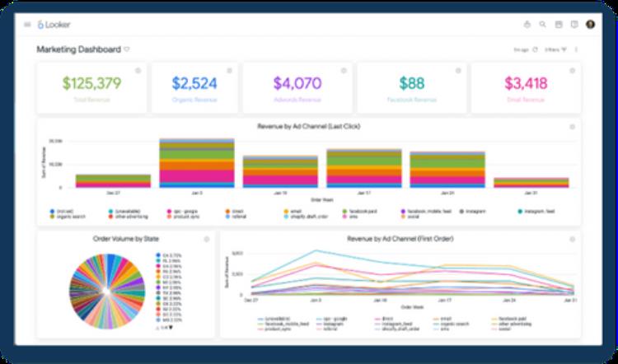The width and height of the screenshot is (618, 364).
Task: Click the Total Revenue tile options icon
Action: 138,71
